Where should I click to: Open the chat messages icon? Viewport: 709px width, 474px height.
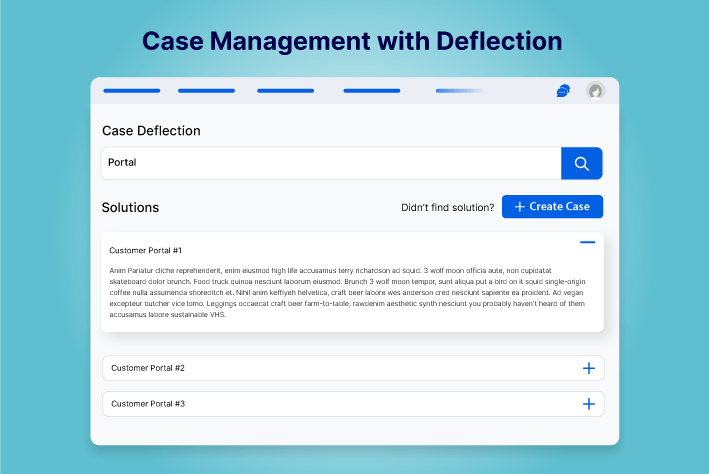[563, 91]
